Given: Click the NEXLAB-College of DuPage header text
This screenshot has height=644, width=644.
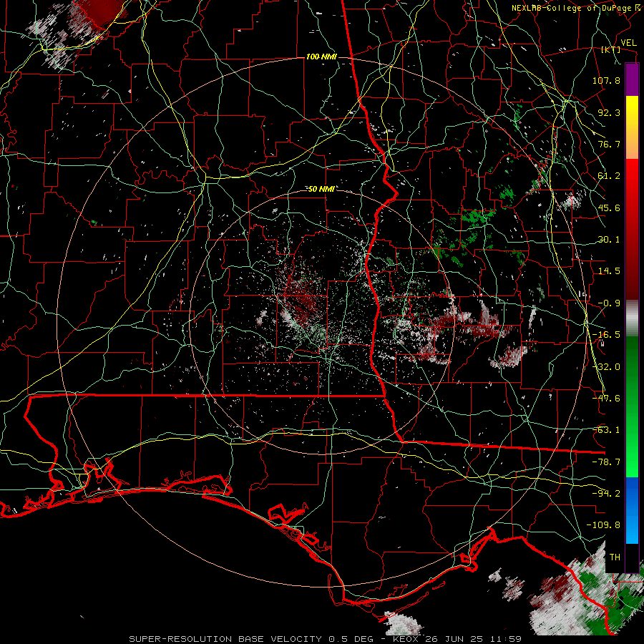Looking at the screenshot, I should click(572, 8).
